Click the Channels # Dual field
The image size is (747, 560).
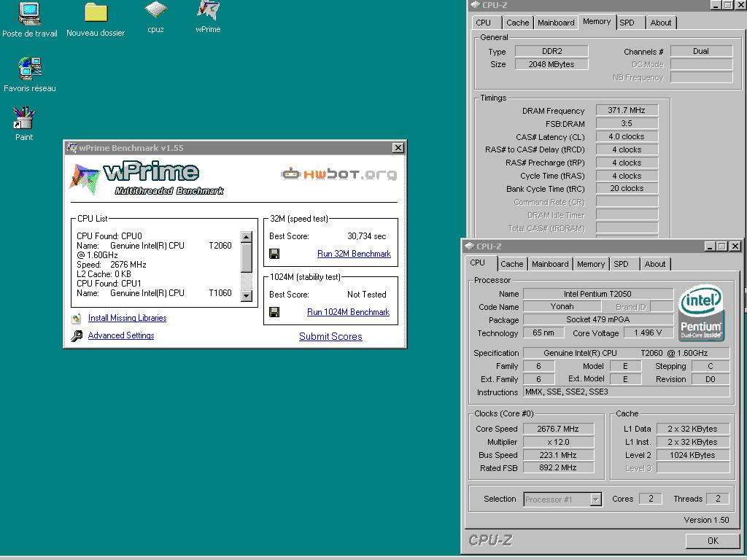tap(701, 51)
